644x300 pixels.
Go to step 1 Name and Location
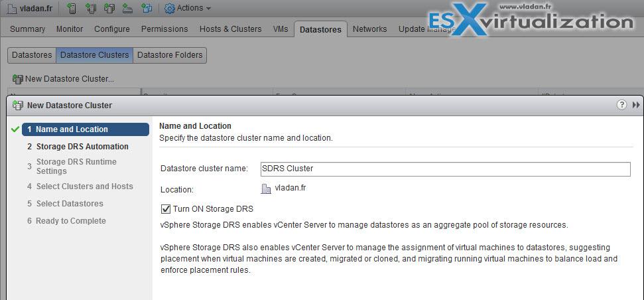point(86,129)
